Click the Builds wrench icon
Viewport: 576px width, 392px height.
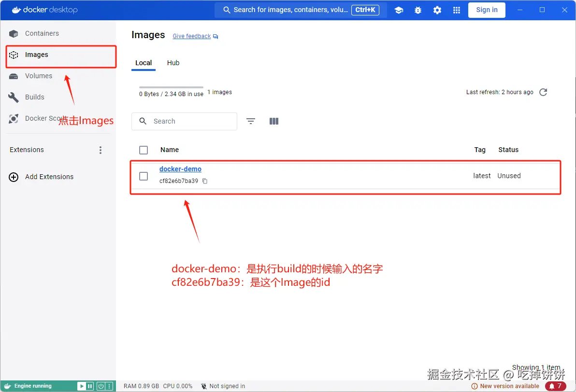click(14, 97)
